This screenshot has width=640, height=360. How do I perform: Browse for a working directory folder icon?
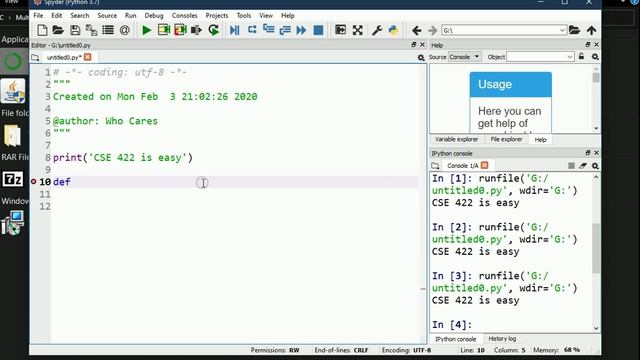click(x=574, y=30)
